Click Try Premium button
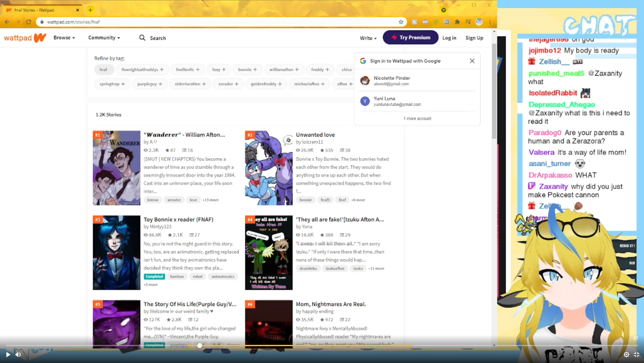The height and width of the screenshot is (363, 644). coord(410,37)
